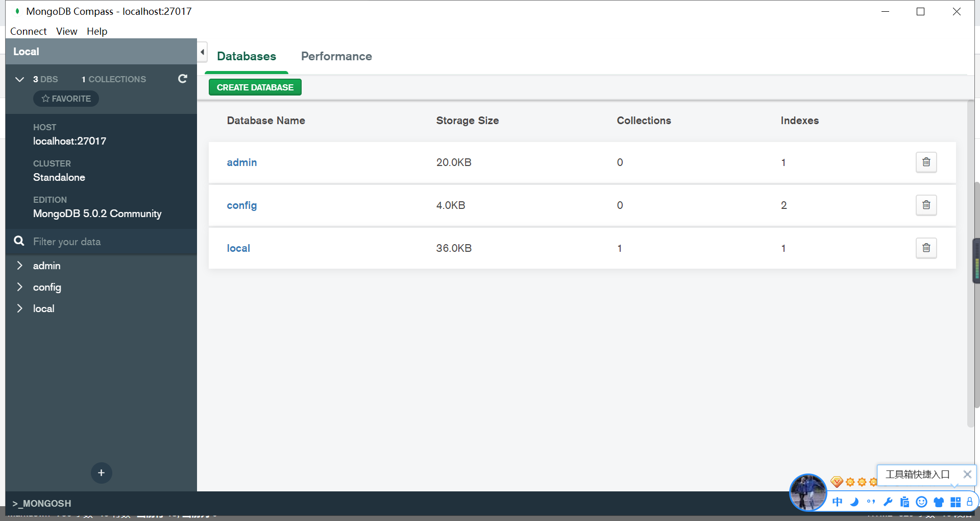
Task: Click the moon icon in IME bar
Action: pos(854,502)
